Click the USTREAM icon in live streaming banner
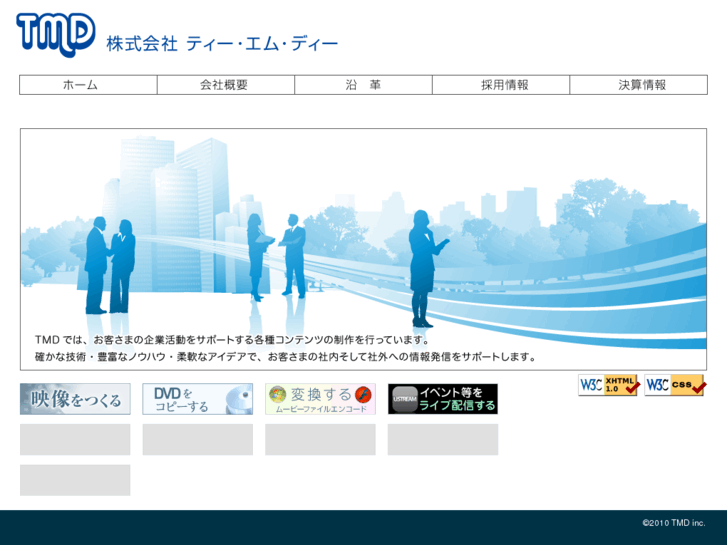 [x=403, y=399]
